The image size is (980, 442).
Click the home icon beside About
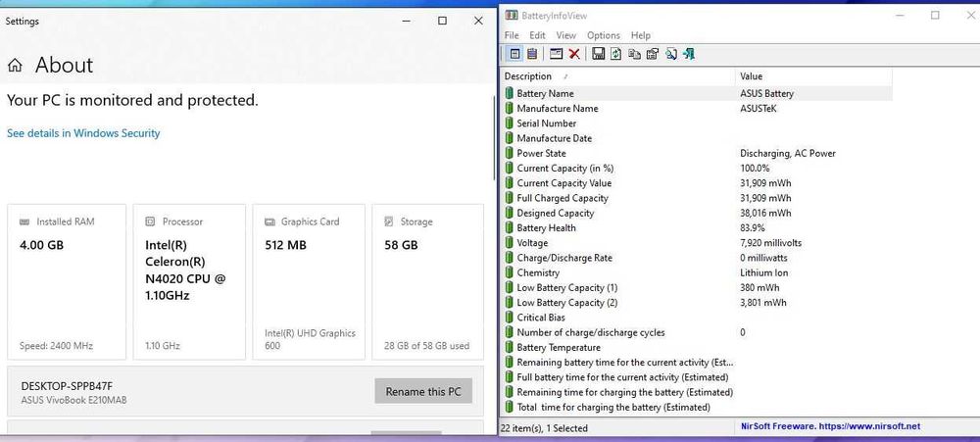[x=15, y=65]
